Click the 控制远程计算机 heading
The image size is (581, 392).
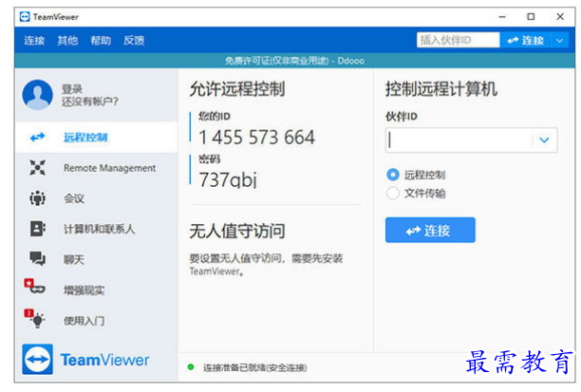440,89
